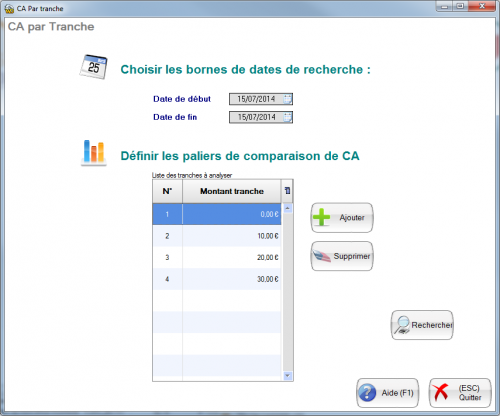Select tranche row 2 with 10,00 €

pyautogui.click(x=217, y=236)
